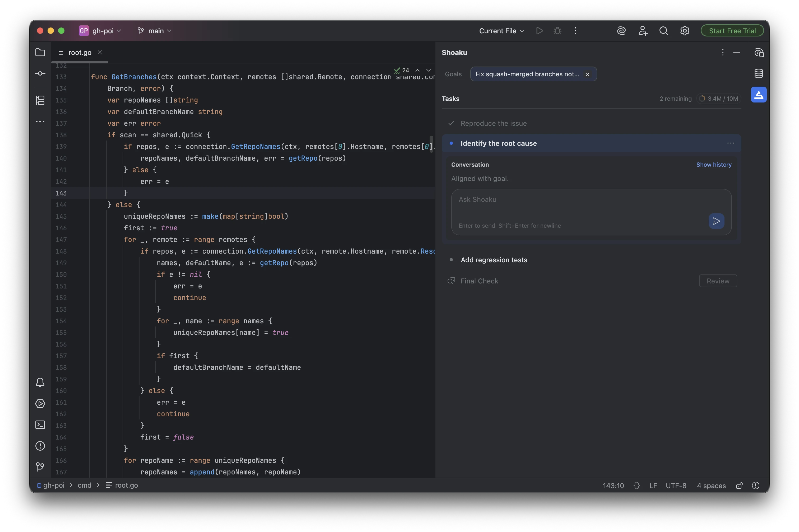Select the root.go editor tab
Viewport: 799px width, 532px height.
80,53
